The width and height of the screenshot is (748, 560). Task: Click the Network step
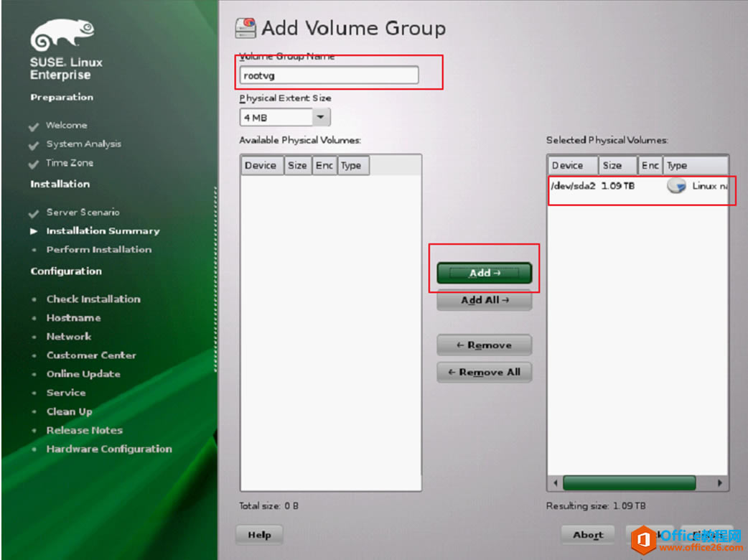pyautogui.click(x=69, y=336)
